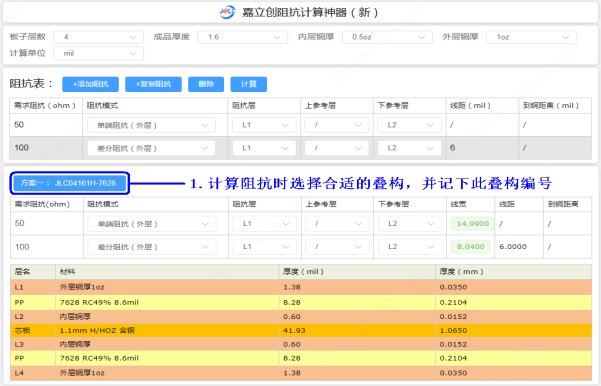
Task: Select the 100 ohm row in impedance table
Action: pos(300,148)
